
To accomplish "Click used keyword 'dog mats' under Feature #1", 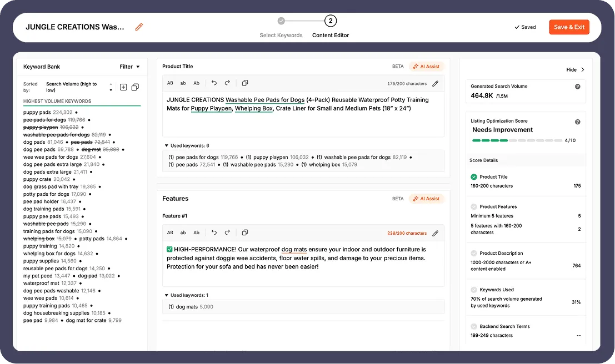I will click(187, 307).
